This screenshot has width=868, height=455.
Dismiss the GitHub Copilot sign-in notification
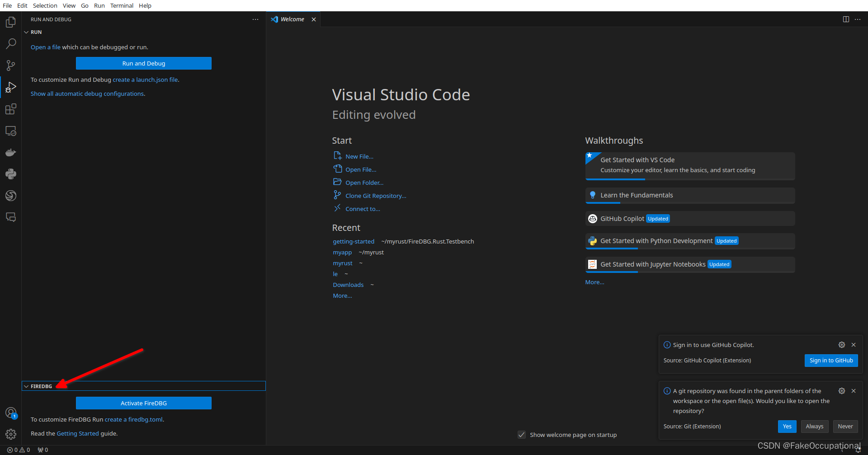tap(854, 345)
